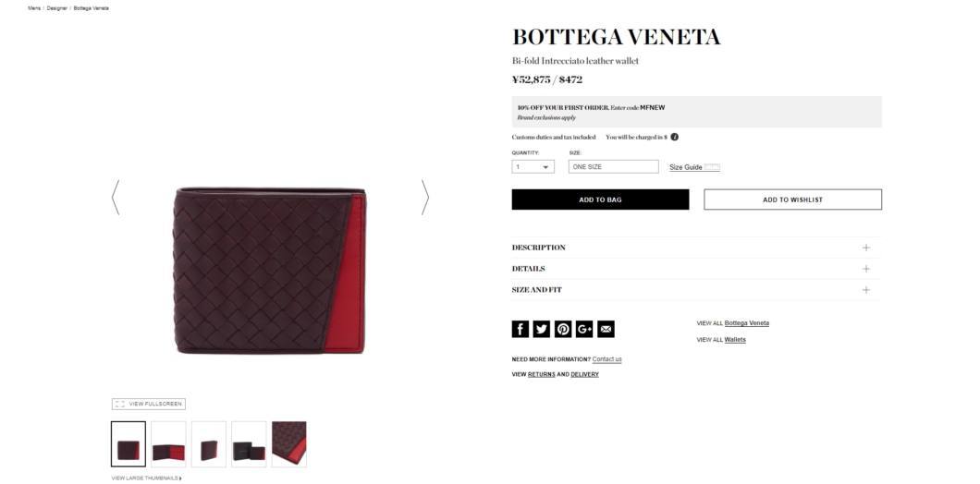View all Bottega Veneta products
This screenshot has height=484, width=980.
[746, 323]
